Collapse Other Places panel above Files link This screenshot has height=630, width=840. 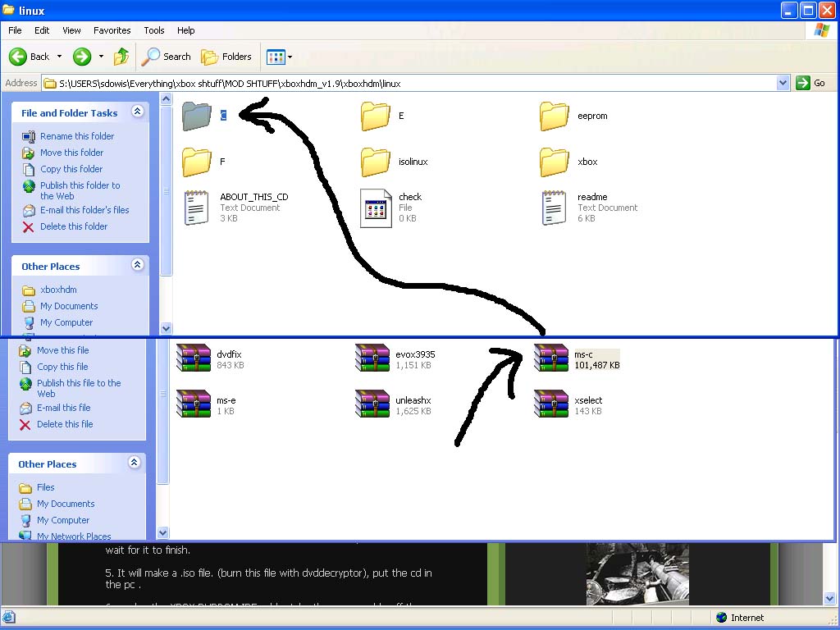135,463
